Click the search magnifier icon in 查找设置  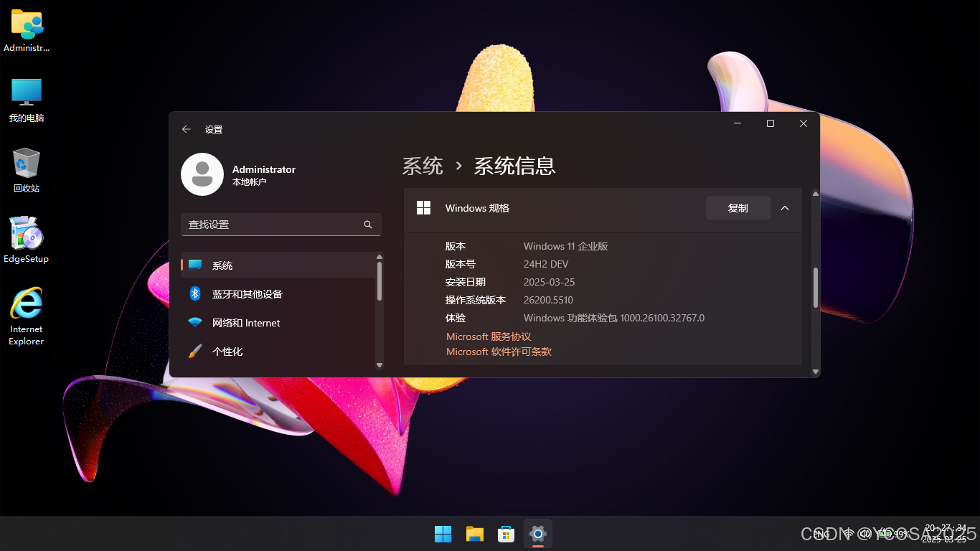pos(368,225)
